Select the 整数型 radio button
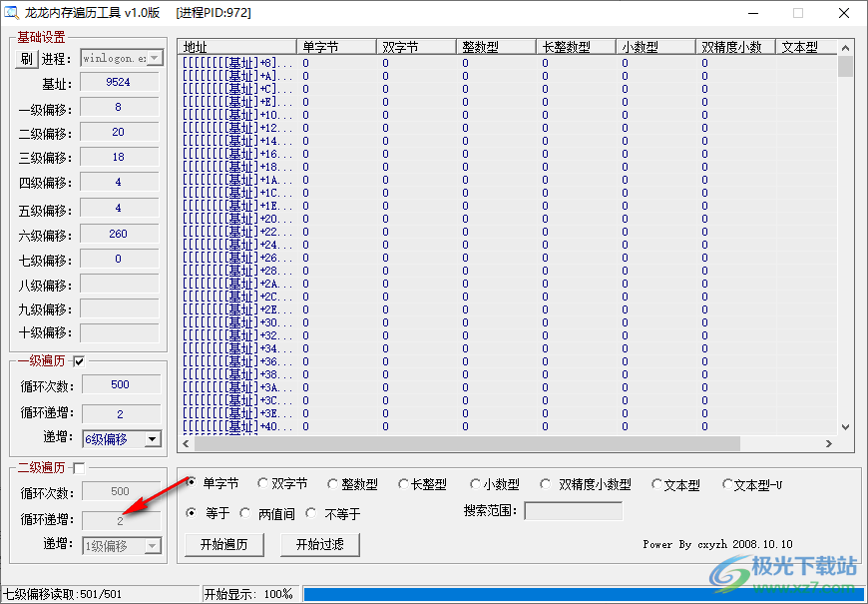This screenshot has width=868, height=604. (x=330, y=483)
